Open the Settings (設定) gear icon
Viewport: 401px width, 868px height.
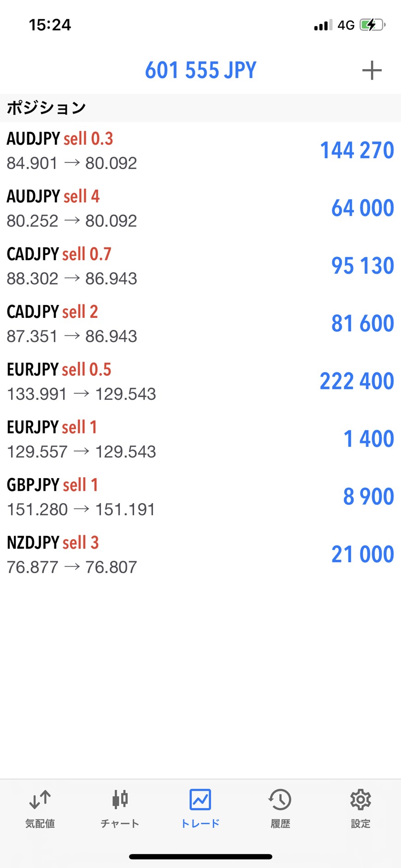(x=360, y=800)
